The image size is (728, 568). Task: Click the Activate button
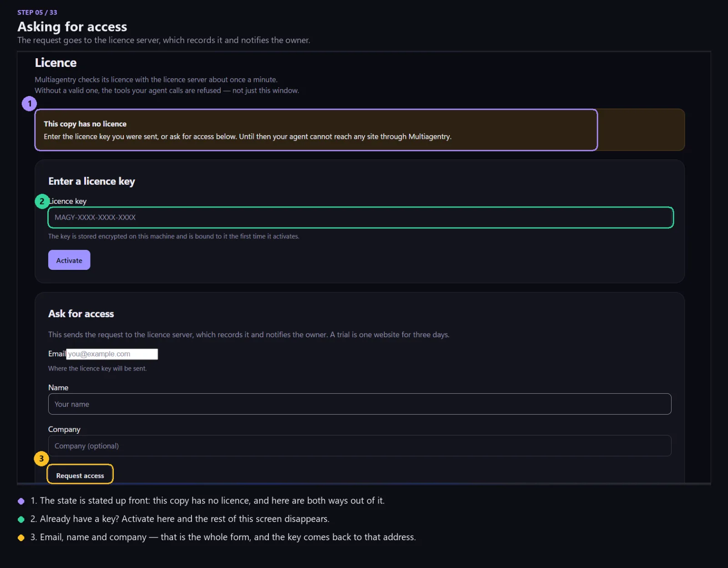tap(69, 260)
